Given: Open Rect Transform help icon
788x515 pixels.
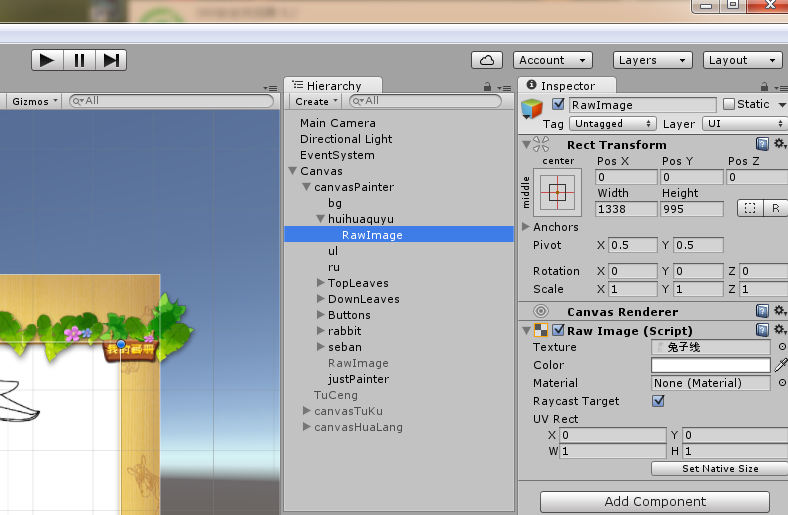Looking at the screenshot, I should [762, 144].
